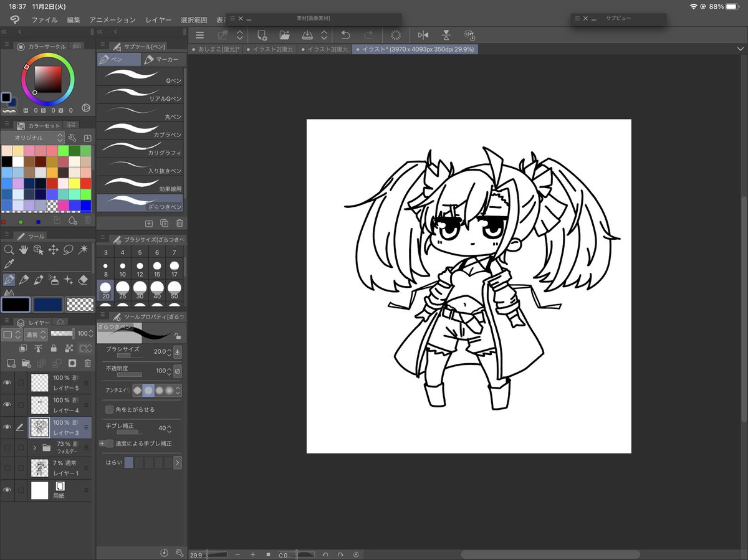Select the decoration sparkle tool
The width and height of the screenshot is (748, 560).
coord(69,280)
